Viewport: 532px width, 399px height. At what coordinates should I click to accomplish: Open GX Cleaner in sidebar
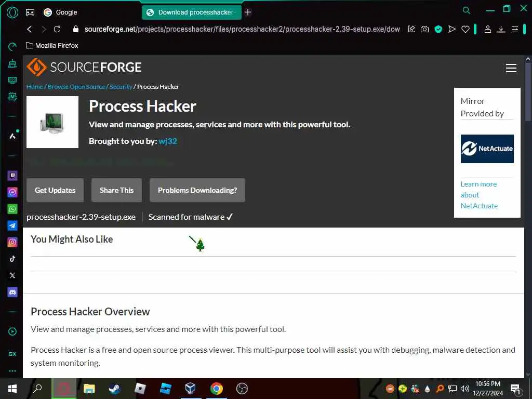tap(12, 63)
